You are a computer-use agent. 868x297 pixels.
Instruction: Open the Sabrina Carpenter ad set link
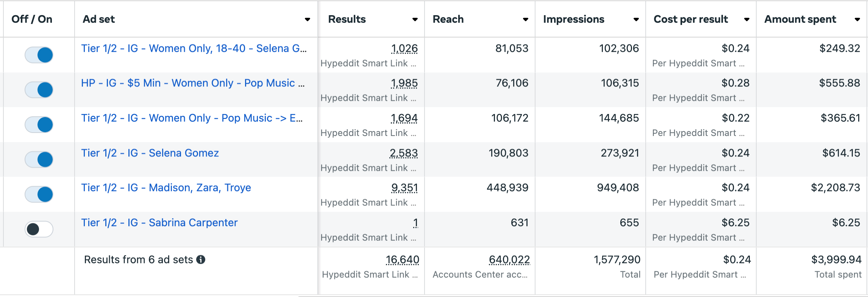(x=159, y=223)
